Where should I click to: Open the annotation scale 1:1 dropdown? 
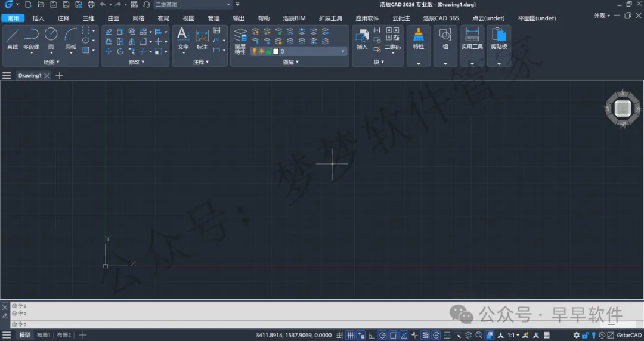[513, 335]
